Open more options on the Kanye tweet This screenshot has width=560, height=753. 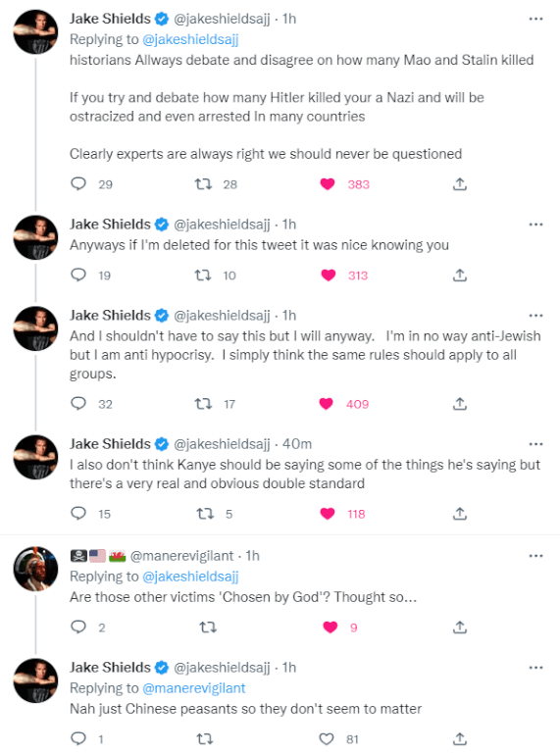[x=535, y=444]
